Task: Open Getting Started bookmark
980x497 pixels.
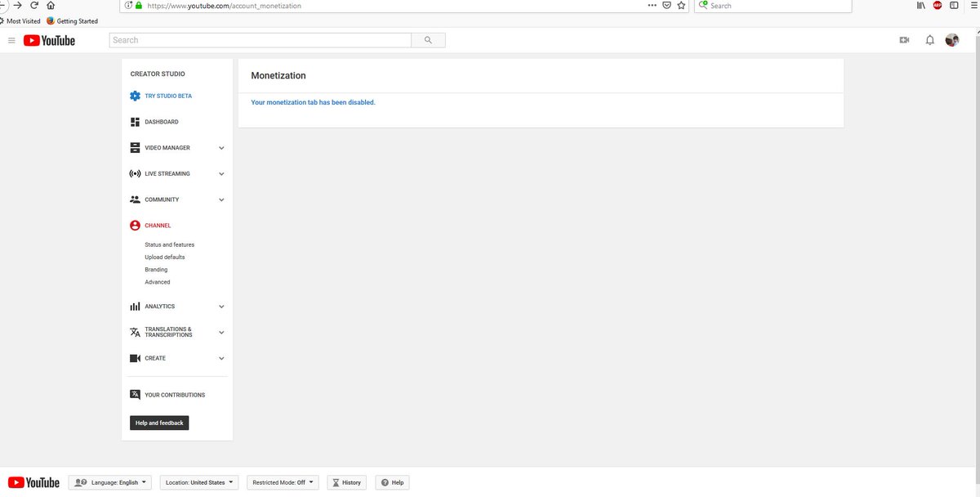Action: coord(73,21)
